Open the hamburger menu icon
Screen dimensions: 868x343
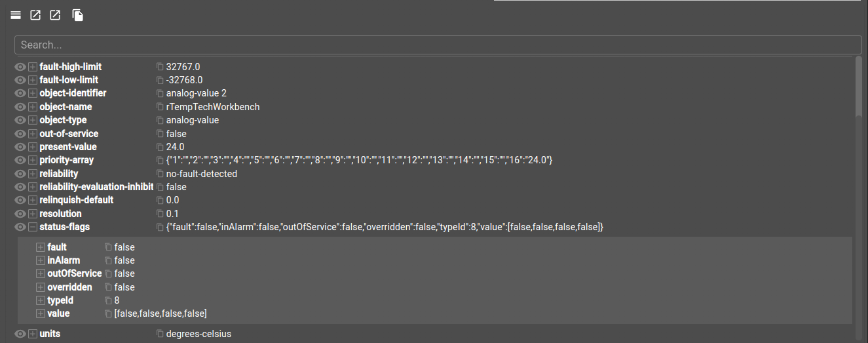[x=16, y=15]
